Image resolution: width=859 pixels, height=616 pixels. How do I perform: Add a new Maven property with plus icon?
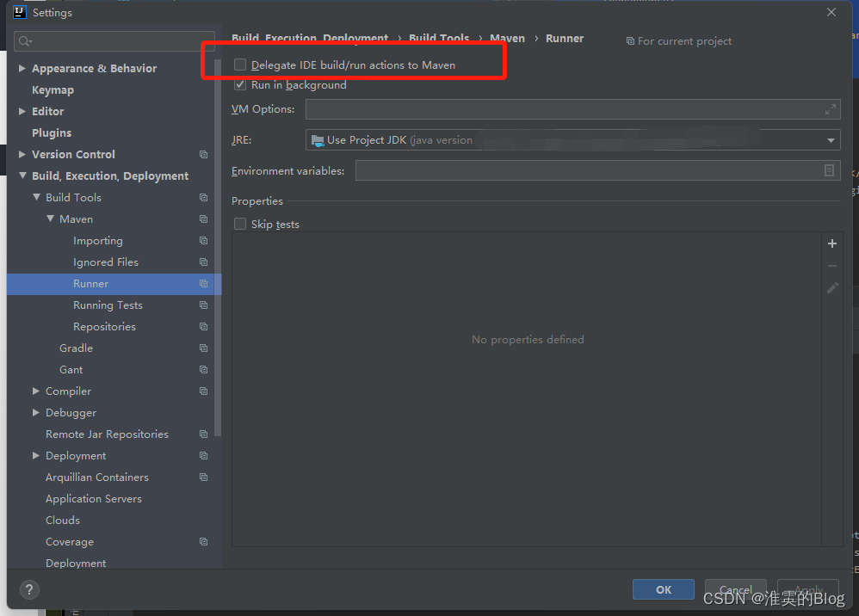pos(831,243)
